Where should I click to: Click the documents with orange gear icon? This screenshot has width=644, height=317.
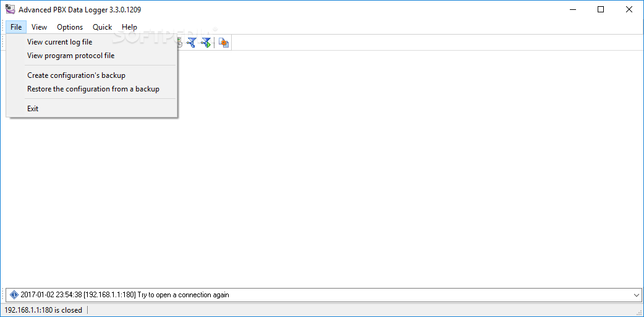point(224,42)
